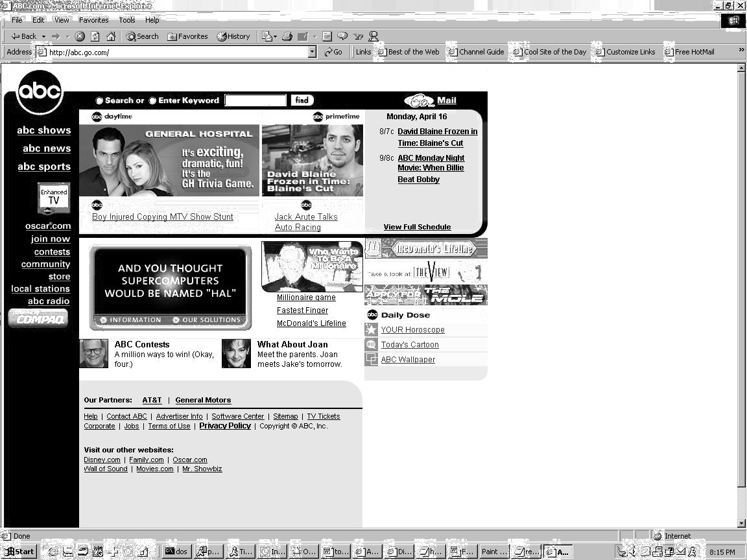Viewport: 747px width, 560px height.
Task: Refresh the page using the Refresh icon
Action: pyautogui.click(x=95, y=36)
